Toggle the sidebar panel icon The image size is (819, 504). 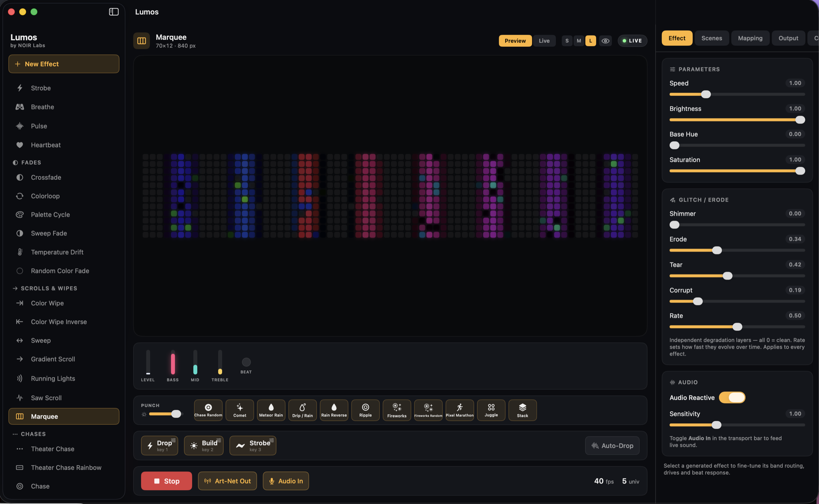(x=114, y=12)
